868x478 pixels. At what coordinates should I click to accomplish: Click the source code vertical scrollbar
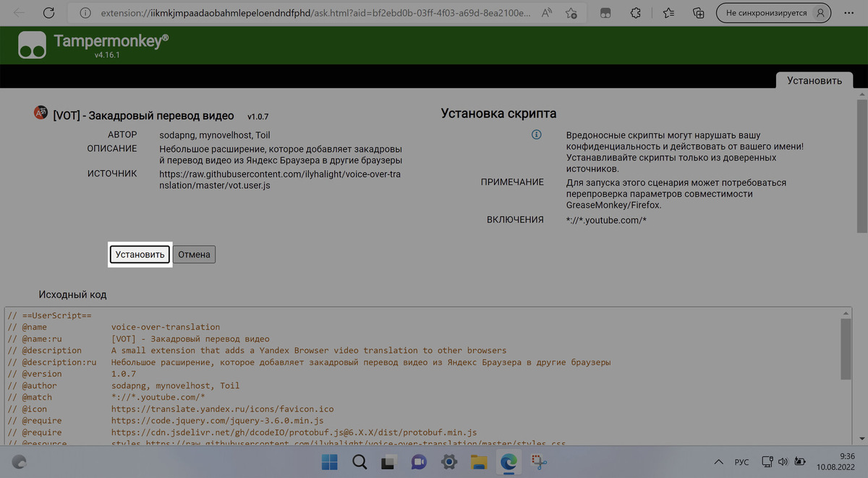pyautogui.click(x=846, y=349)
